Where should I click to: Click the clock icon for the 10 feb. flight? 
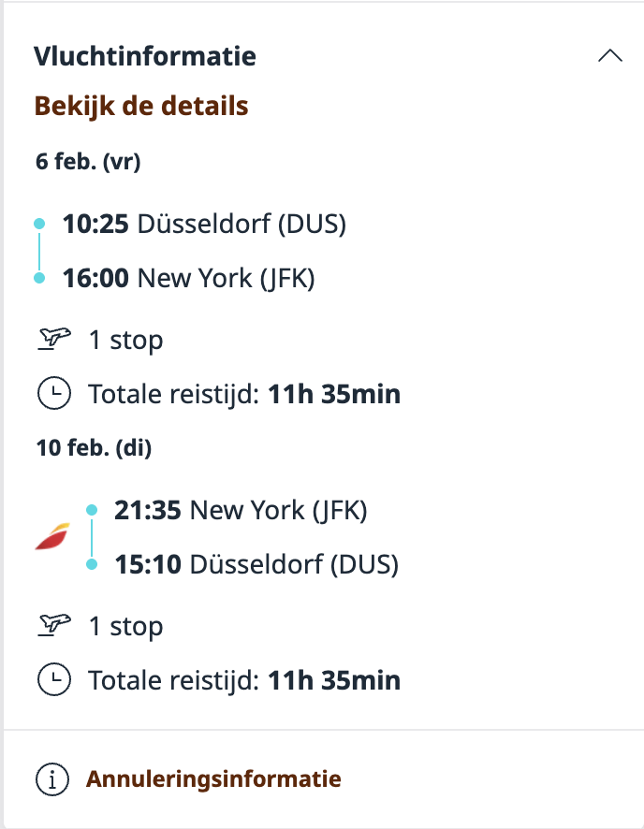pos(54,680)
